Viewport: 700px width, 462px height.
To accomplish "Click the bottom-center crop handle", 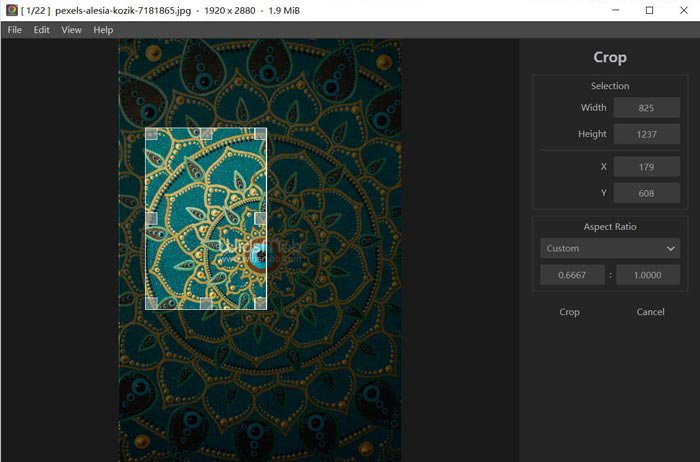I will [x=206, y=304].
